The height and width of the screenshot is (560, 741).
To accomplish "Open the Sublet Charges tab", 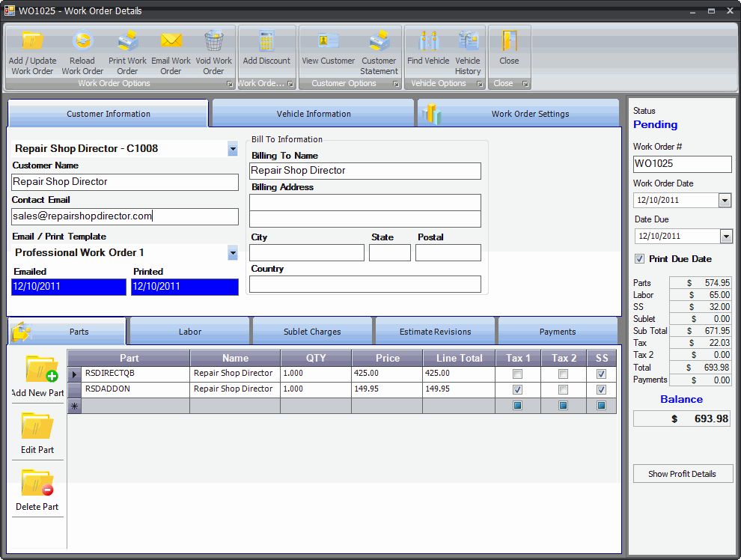I will click(x=312, y=331).
